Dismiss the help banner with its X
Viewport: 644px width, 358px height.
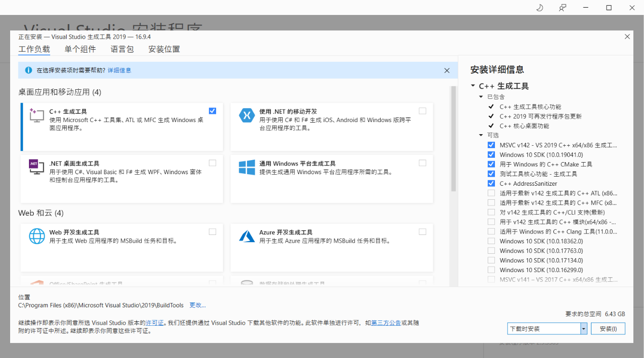447,70
